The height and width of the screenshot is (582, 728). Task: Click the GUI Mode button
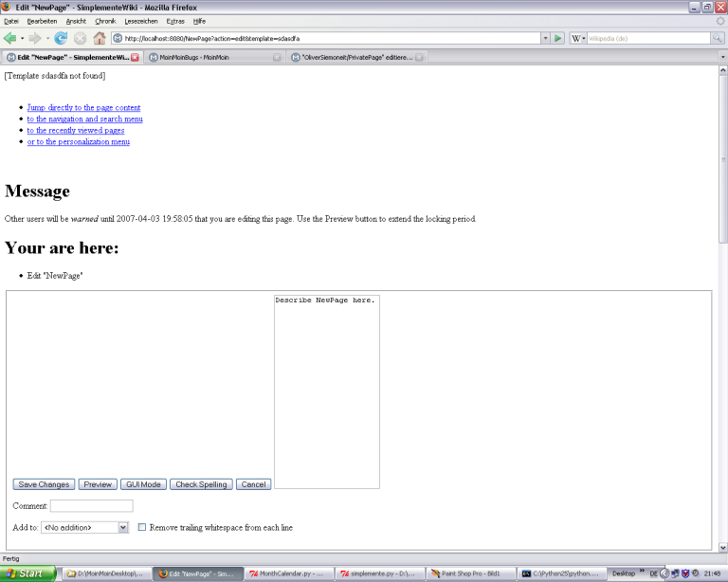(143, 484)
